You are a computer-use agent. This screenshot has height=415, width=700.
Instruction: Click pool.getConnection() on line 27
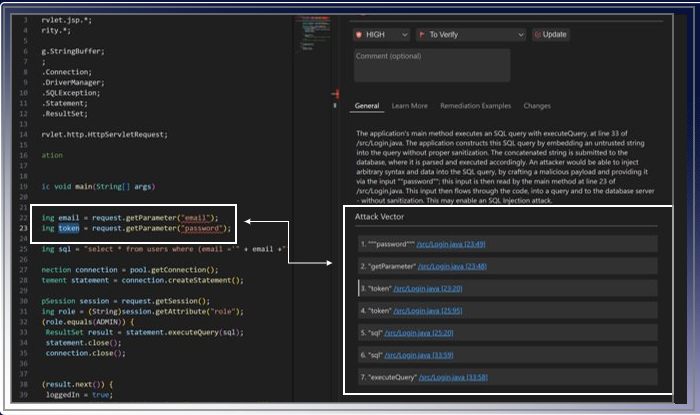tap(174, 270)
